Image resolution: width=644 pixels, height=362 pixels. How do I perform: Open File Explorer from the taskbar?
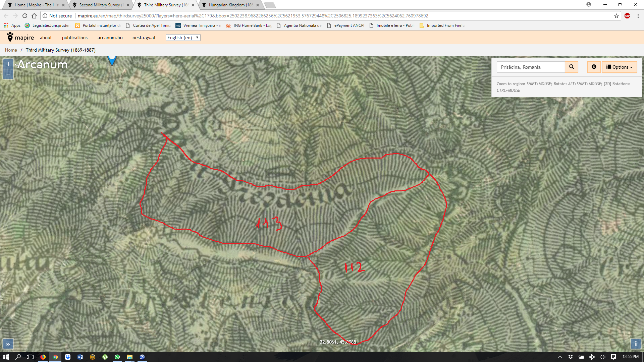point(130,357)
